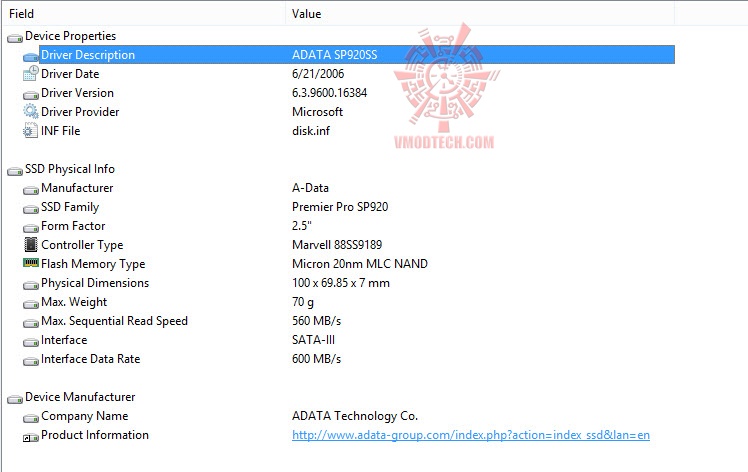Click the icon beside Max. Sequential Read Speed
The width and height of the screenshot is (748, 472).
click(x=31, y=323)
